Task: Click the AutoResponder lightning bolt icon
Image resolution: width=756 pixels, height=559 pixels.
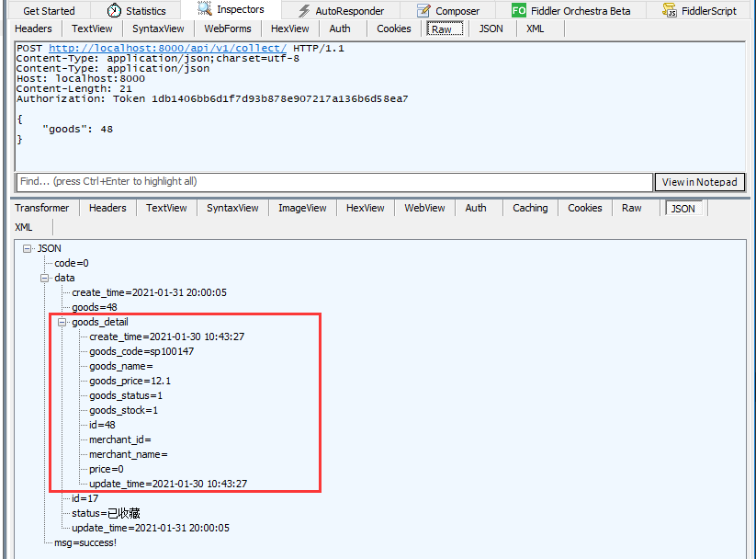Action: (304, 11)
